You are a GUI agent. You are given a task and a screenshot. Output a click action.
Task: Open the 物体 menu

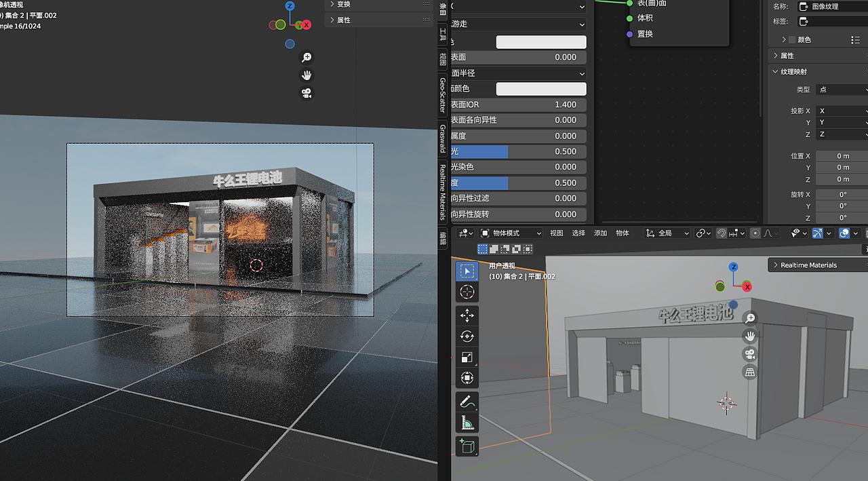[x=623, y=233]
